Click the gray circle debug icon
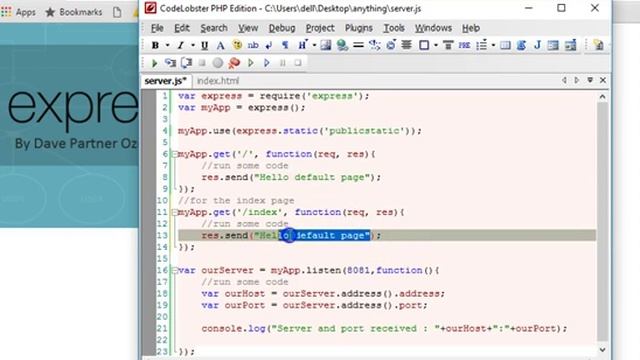640x360 pixels. click(x=218, y=63)
